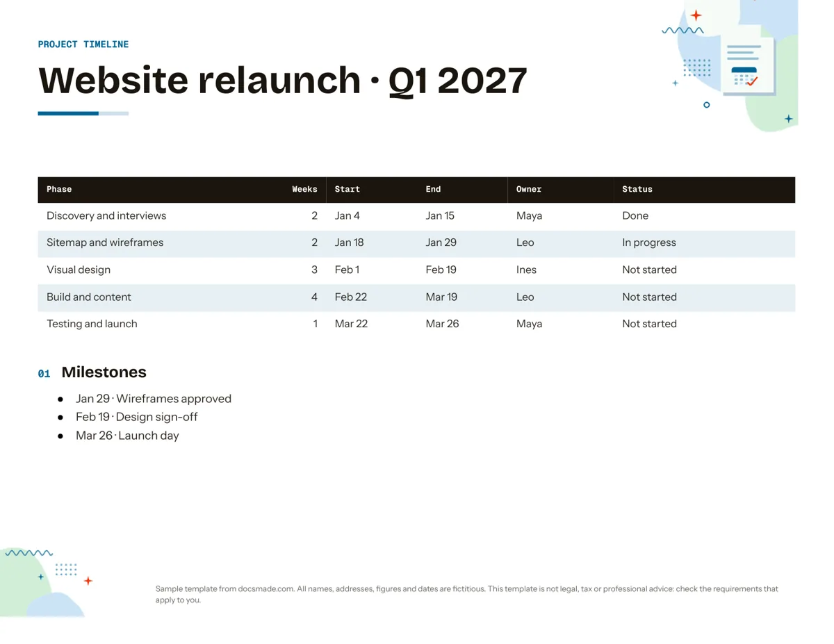This screenshot has height=644, width=834.
Task: Click the "Mar 26" end date cell
Action: pyautogui.click(x=443, y=324)
